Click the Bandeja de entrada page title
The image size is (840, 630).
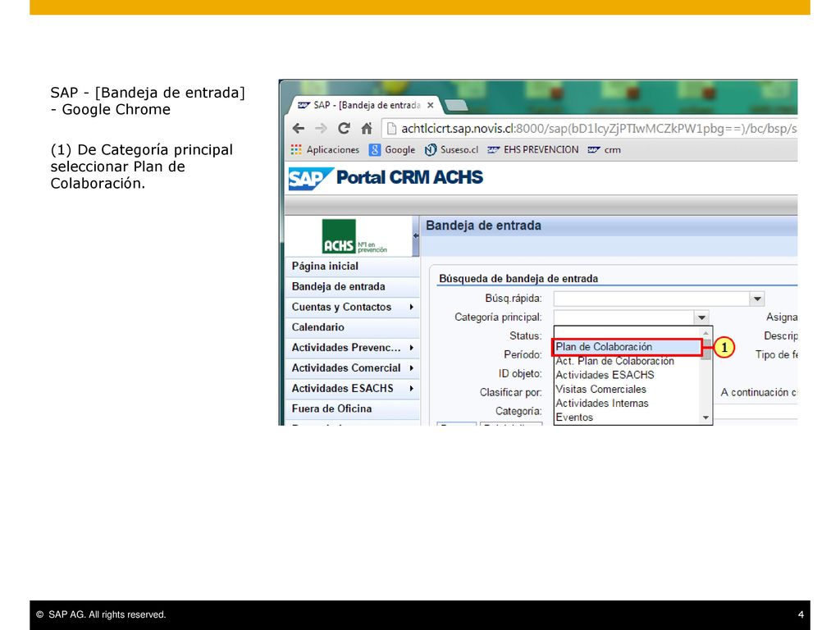[483, 226]
